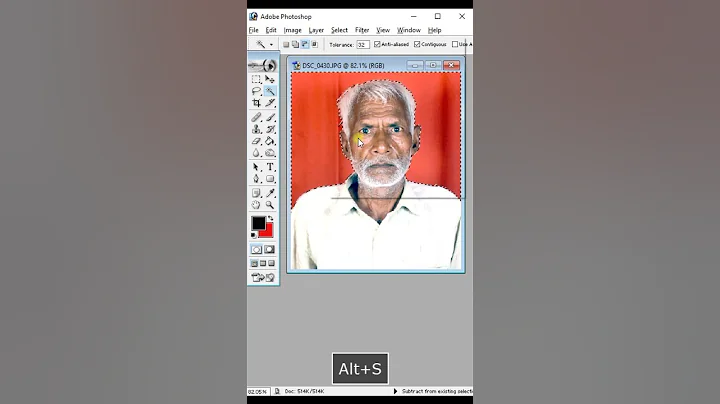Click the background color red swatch
720x404 pixels.
click(268, 232)
